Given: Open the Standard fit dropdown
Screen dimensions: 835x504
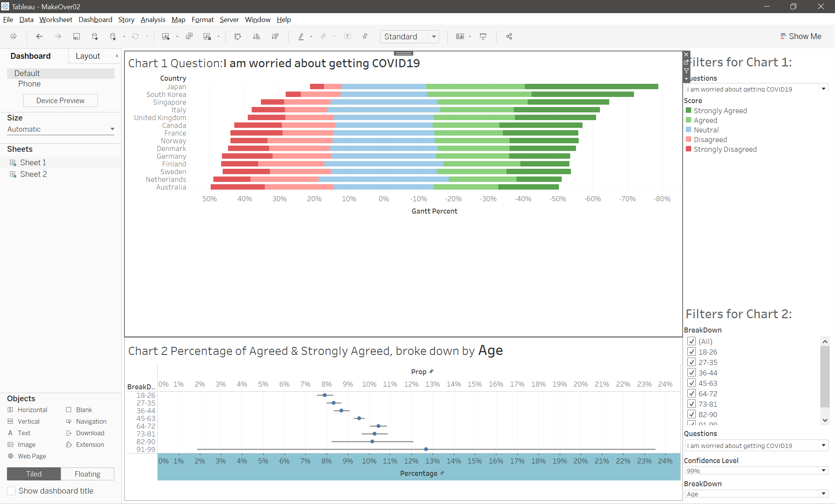Looking at the screenshot, I should click(434, 37).
